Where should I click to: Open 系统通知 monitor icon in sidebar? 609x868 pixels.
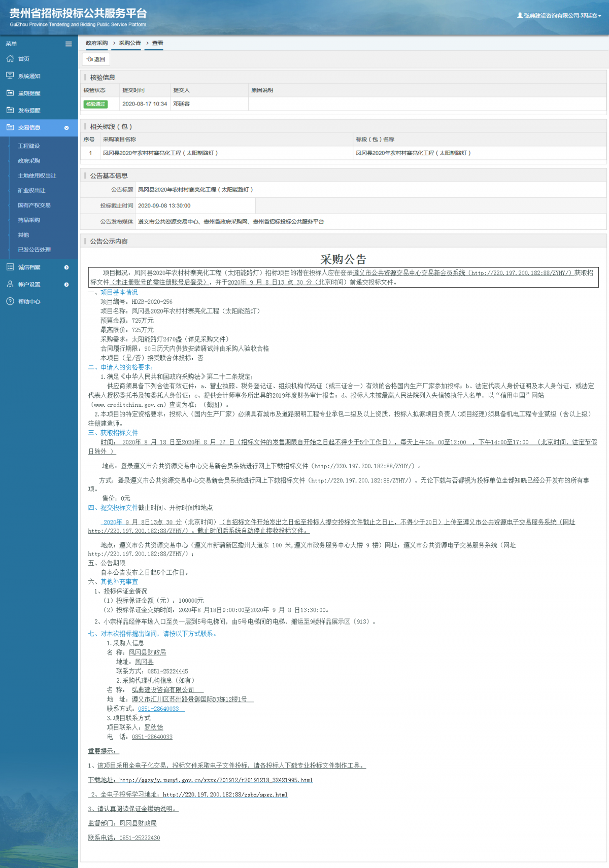point(10,76)
